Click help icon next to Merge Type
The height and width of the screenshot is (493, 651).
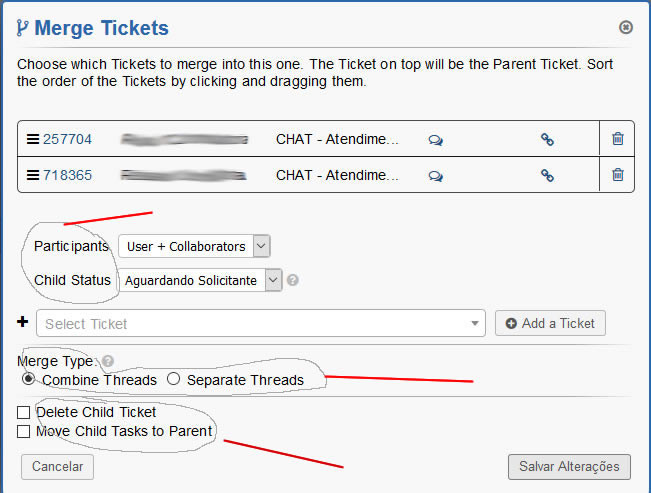point(108,361)
